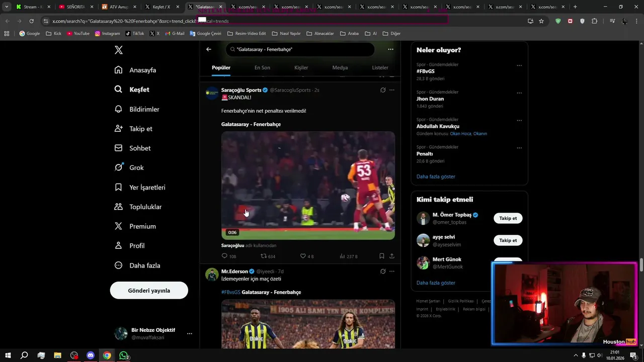Bookmark the Saraçoğlu Sports post
Image resolution: width=644 pixels, height=362 pixels.
pos(382,256)
